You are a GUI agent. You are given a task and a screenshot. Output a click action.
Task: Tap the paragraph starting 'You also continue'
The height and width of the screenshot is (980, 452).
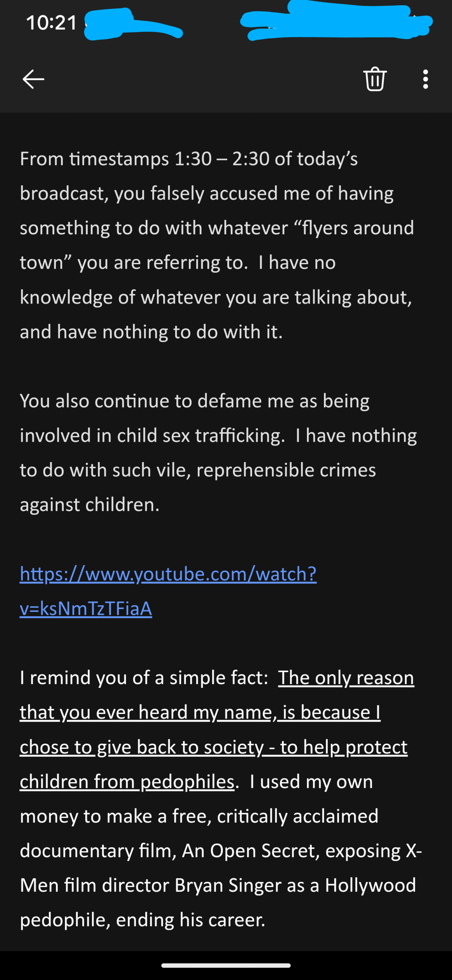pos(218,452)
